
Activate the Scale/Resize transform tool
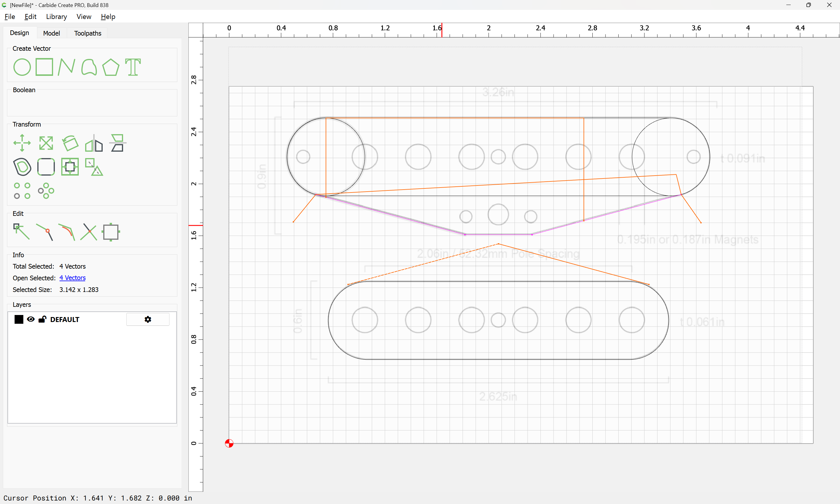[46, 143]
